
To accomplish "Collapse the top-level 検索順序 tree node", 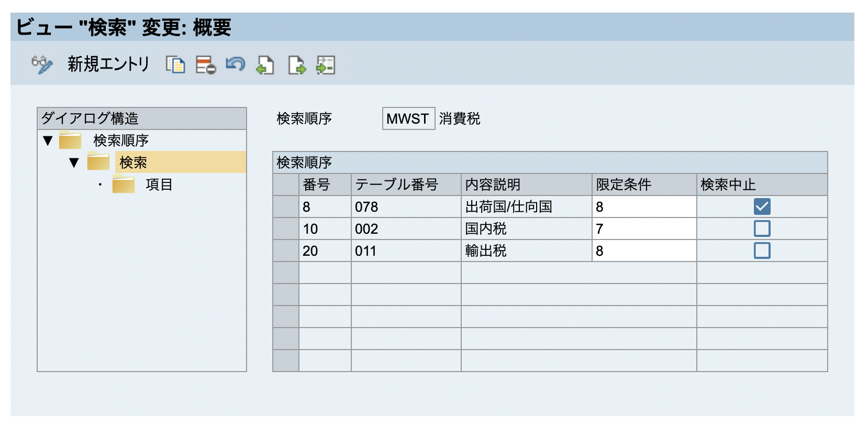I will [48, 140].
